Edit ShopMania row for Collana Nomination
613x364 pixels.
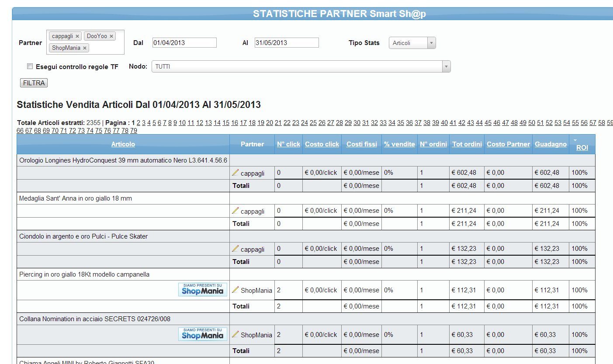pos(236,334)
